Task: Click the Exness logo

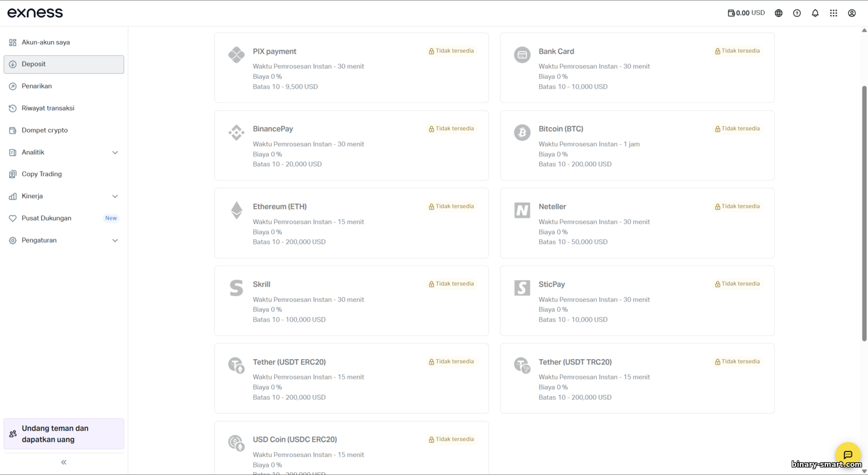Action: [x=35, y=13]
